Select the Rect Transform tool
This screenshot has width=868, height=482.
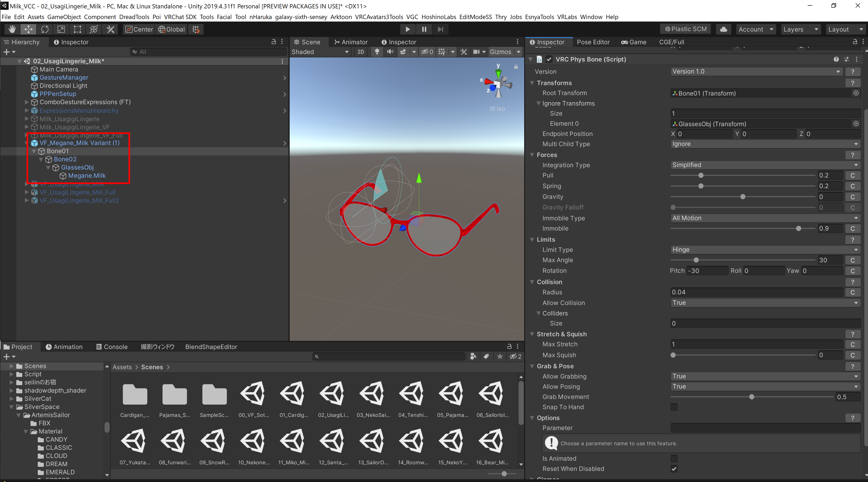77,29
